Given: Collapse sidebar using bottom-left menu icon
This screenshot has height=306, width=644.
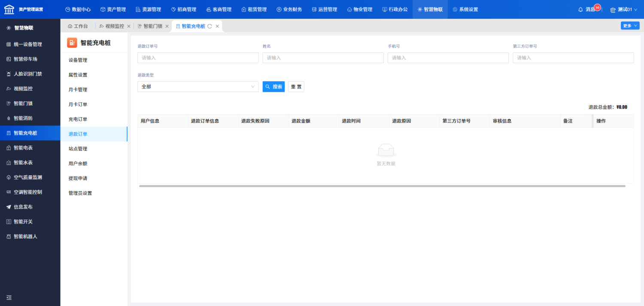Looking at the screenshot, I should [9, 297].
